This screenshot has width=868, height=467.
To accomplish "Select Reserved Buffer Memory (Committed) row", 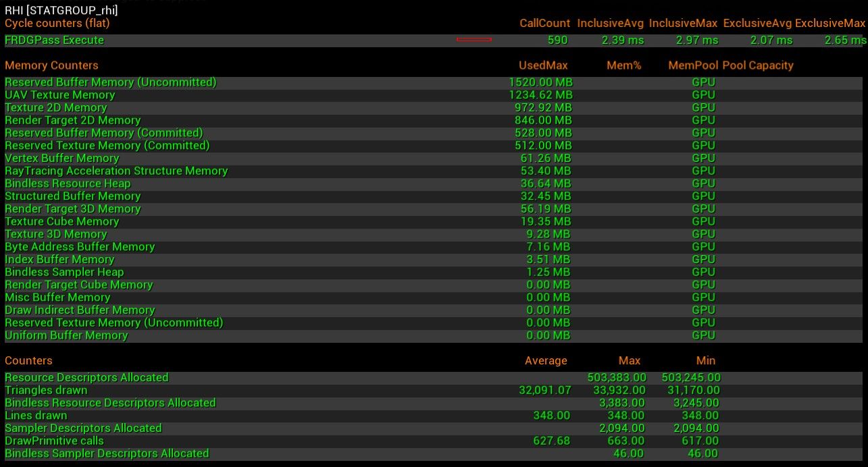I will [x=434, y=133].
